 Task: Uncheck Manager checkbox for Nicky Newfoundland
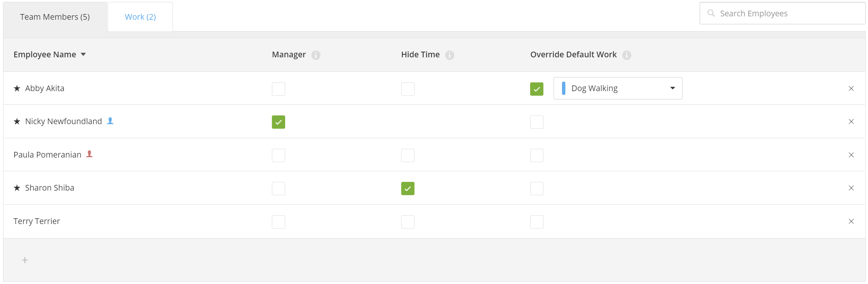tap(278, 122)
